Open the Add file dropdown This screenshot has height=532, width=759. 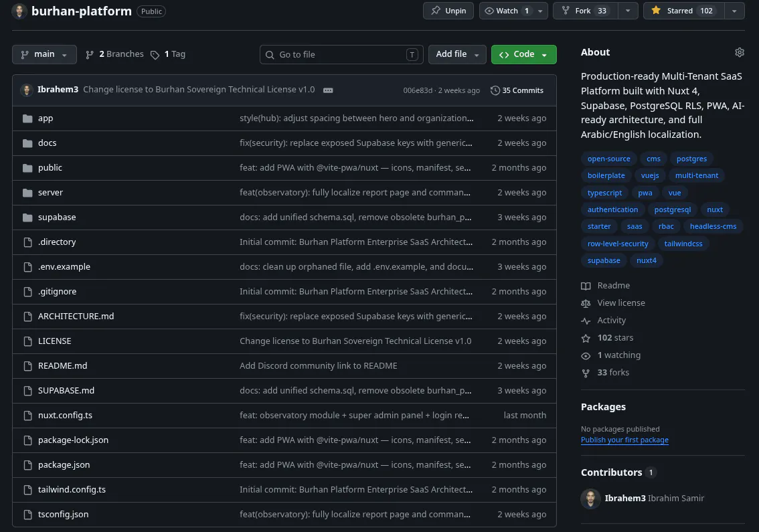coord(457,54)
